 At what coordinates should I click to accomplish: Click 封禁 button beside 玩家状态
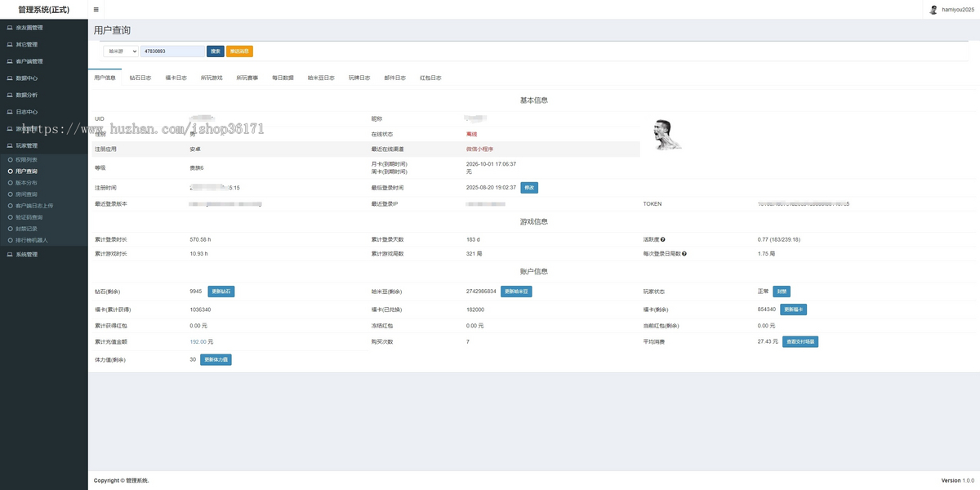point(782,292)
